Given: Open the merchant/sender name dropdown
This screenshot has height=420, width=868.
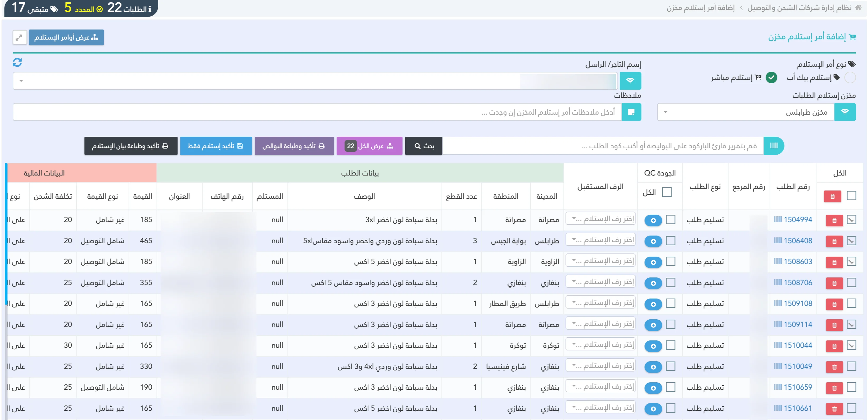Looking at the screenshot, I should [x=315, y=81].
